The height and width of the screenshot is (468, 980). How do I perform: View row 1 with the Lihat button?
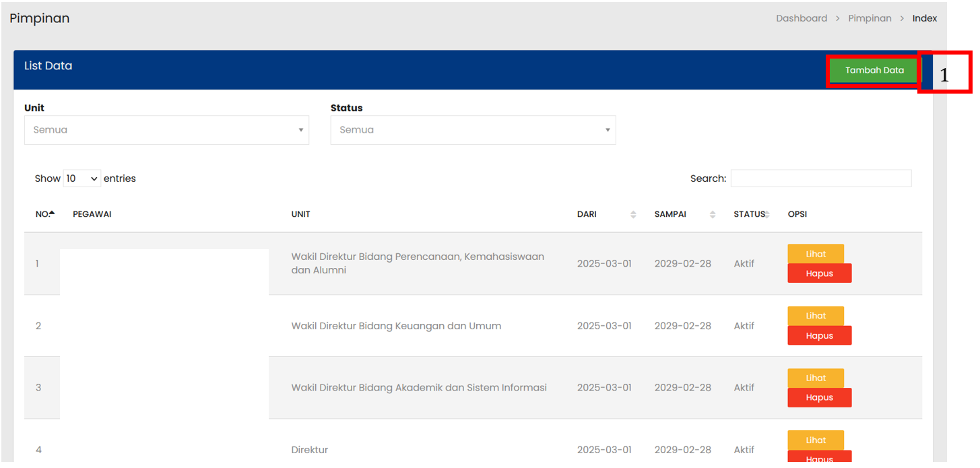tap(815, 254)
